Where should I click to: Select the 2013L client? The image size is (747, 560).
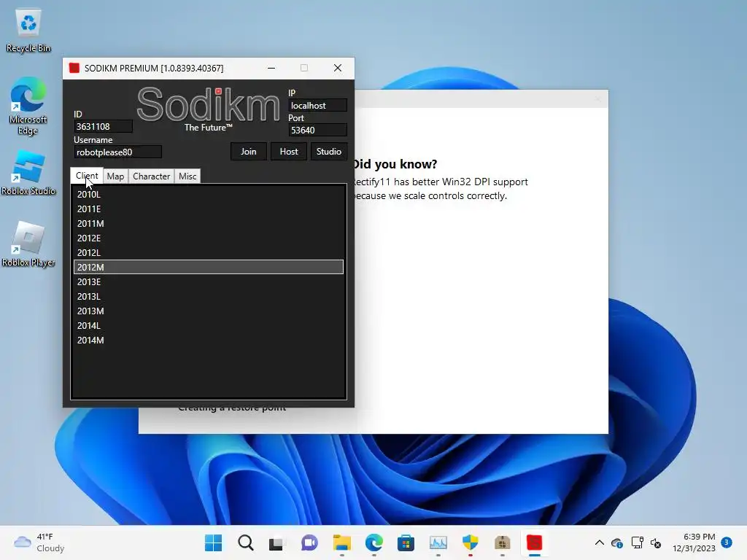point(209,296)
